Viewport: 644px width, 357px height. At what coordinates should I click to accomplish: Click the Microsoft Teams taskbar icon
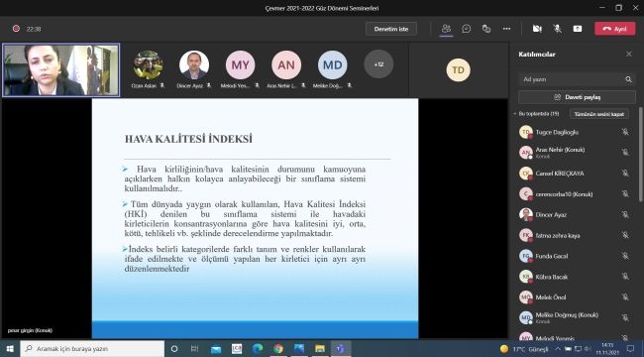tap(341, 349)
